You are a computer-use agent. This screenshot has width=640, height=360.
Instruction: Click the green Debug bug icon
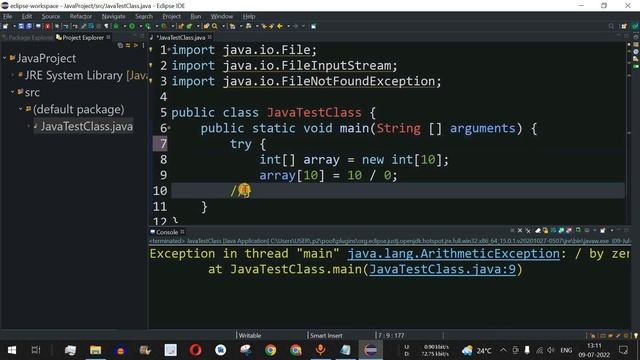coord(116,26)
